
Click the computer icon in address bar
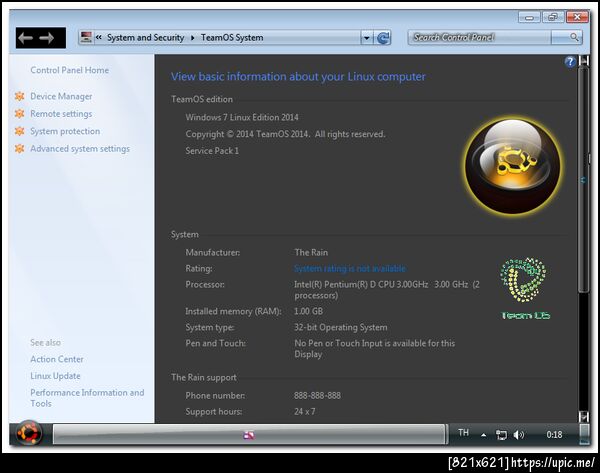click(x=86, y=37)
